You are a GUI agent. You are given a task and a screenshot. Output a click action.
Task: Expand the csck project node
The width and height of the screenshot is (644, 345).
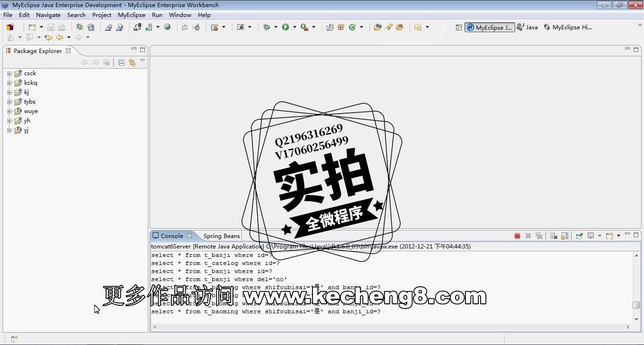tap(9, 73)
